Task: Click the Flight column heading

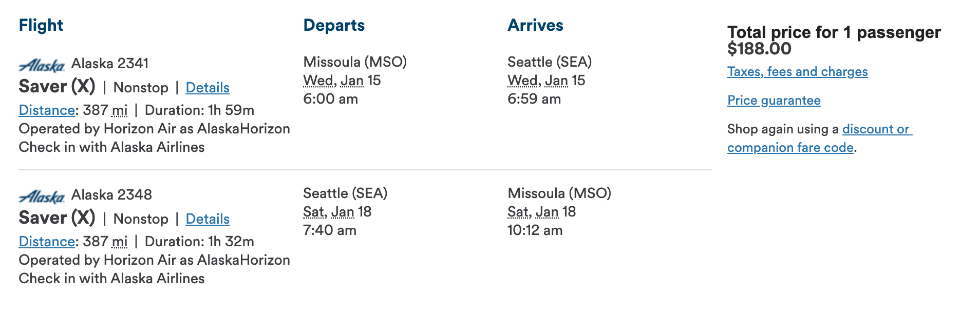Action: (41, 25)
